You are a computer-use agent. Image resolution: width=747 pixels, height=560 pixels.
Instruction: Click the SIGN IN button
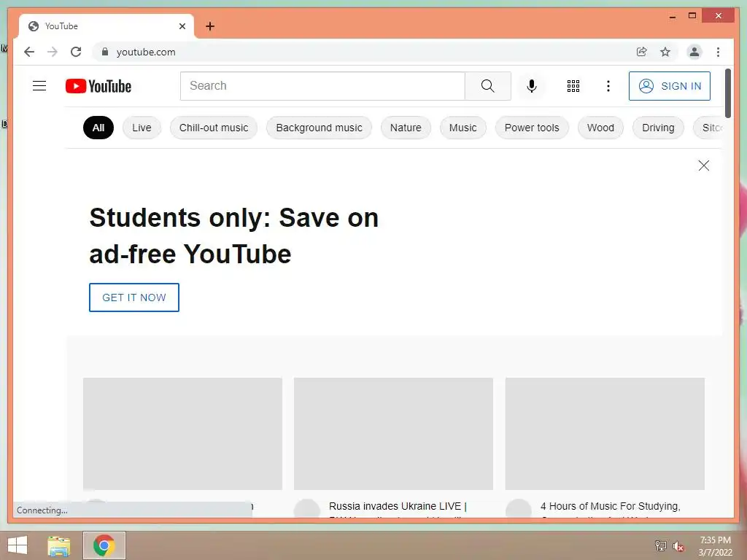point(670,86)
